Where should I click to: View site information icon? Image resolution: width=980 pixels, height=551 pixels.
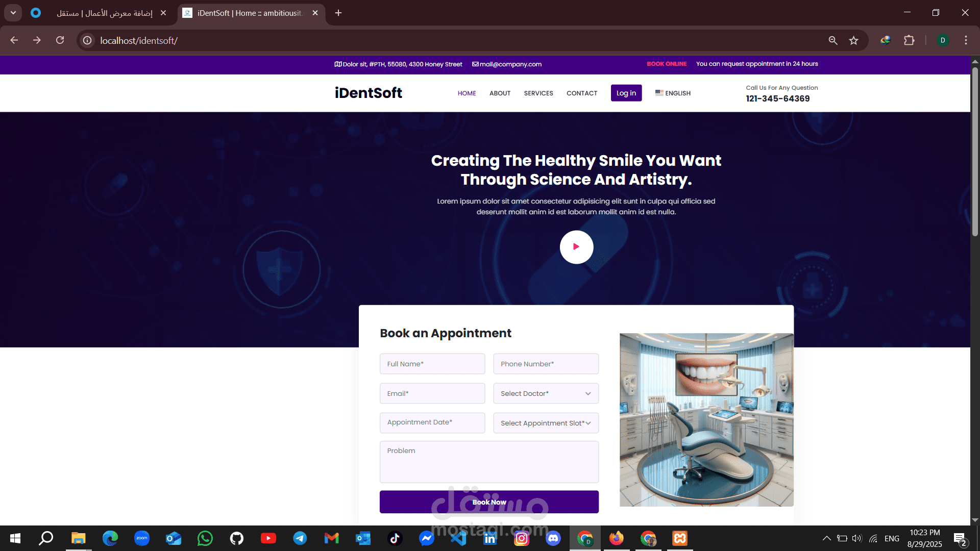88,40
